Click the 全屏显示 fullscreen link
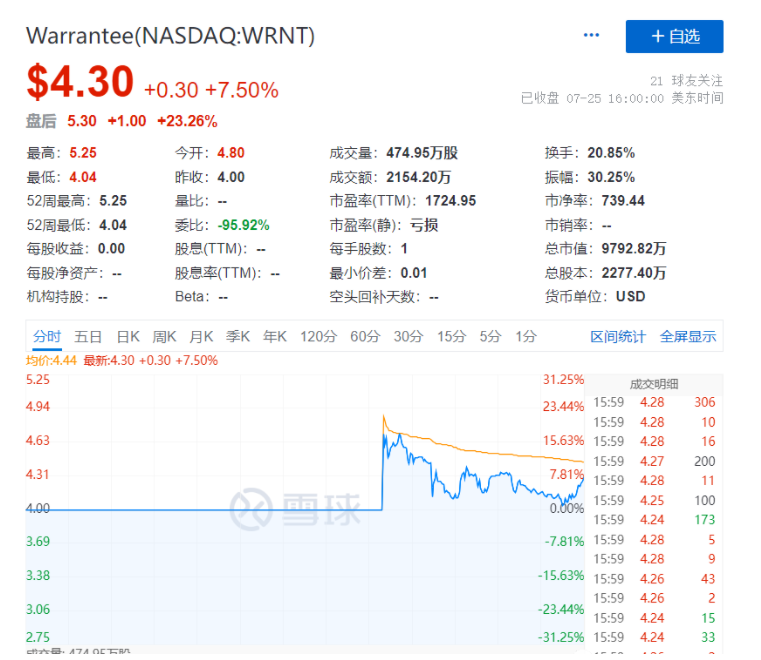 pyautogui.click(x=688, y=336)
